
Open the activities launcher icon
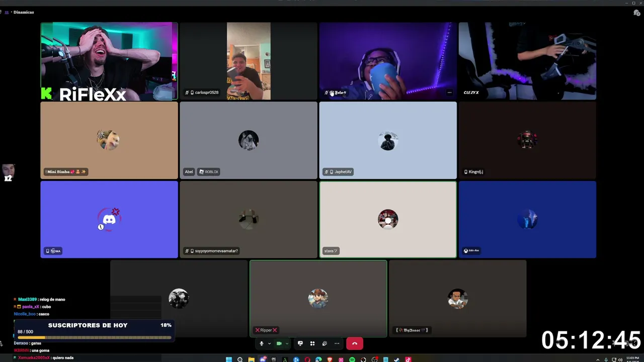click(312, 343)
